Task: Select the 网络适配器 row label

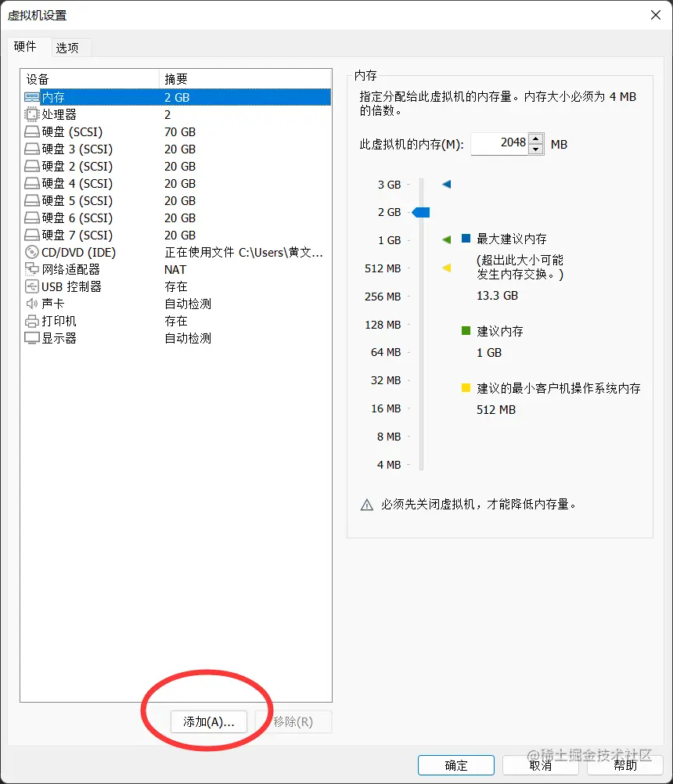Action: tap(70, 269)
